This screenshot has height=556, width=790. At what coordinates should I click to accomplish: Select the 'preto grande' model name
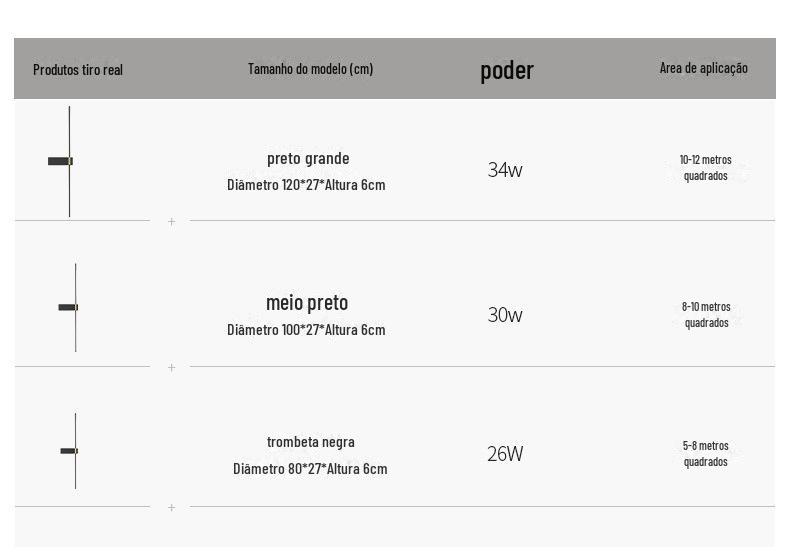tap(308, 158)
